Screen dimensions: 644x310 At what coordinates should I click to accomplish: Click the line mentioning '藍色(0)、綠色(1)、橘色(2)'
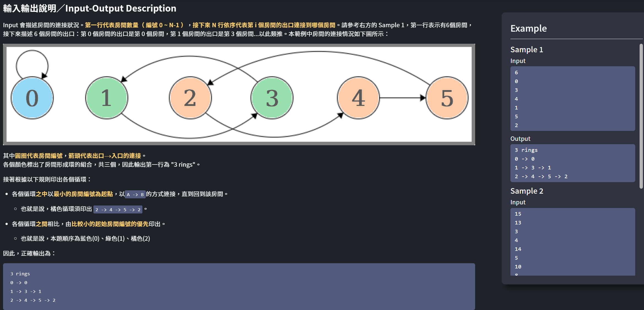(85, 238)
